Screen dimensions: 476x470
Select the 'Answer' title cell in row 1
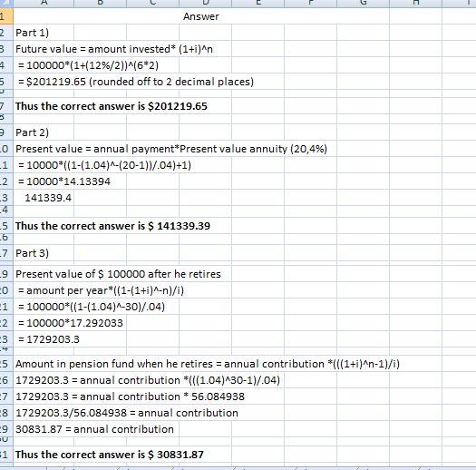(x=201, y=16)
